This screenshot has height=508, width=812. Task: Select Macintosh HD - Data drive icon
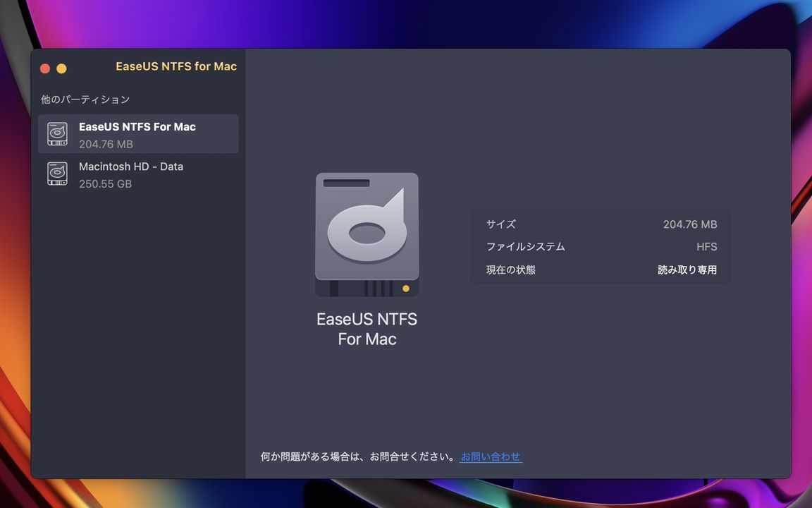[58, 174]
